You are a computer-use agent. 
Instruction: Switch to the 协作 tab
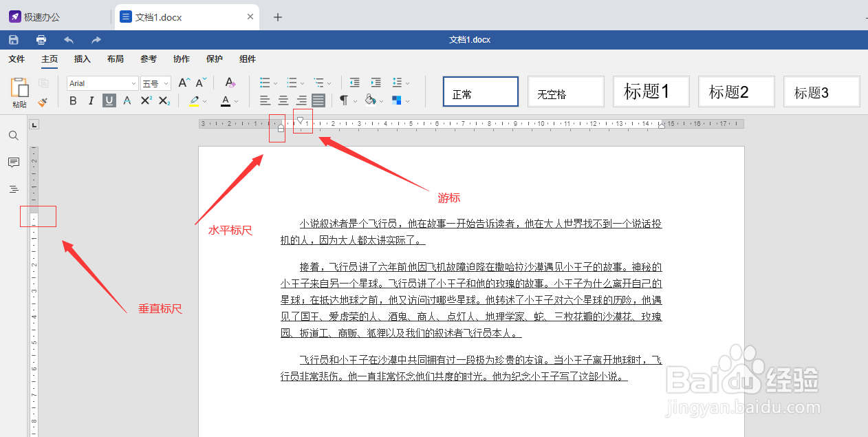click(182, 59)
